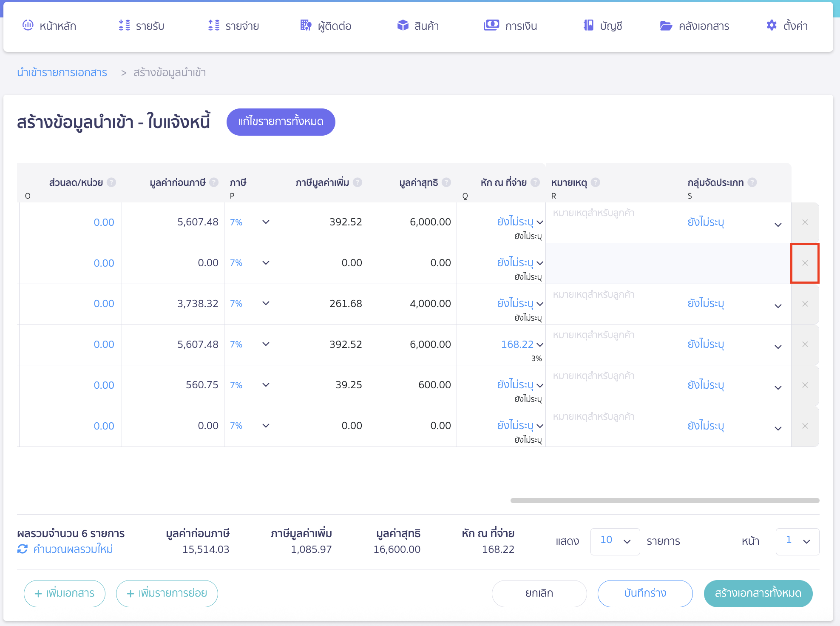Viewport: 840px width, 626px height.
Task: Open the rows-per-page dropdown showing 10
Action: pos(615,541)
